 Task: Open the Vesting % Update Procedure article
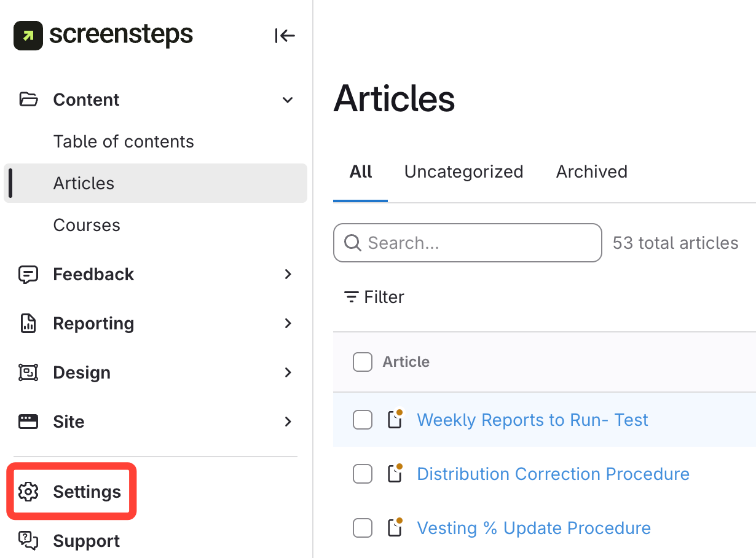tap(534, 529)
